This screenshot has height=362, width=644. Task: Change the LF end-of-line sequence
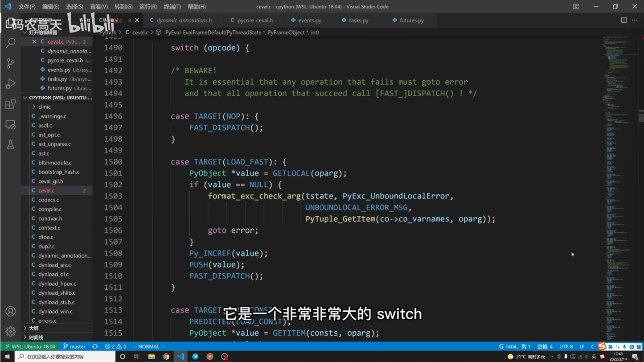582,346
